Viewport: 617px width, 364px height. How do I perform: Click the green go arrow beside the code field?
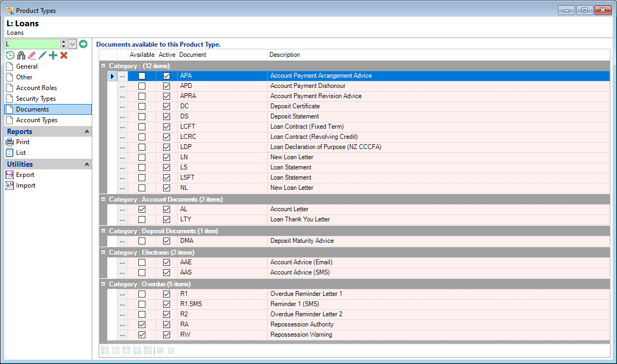coord(83,43)
